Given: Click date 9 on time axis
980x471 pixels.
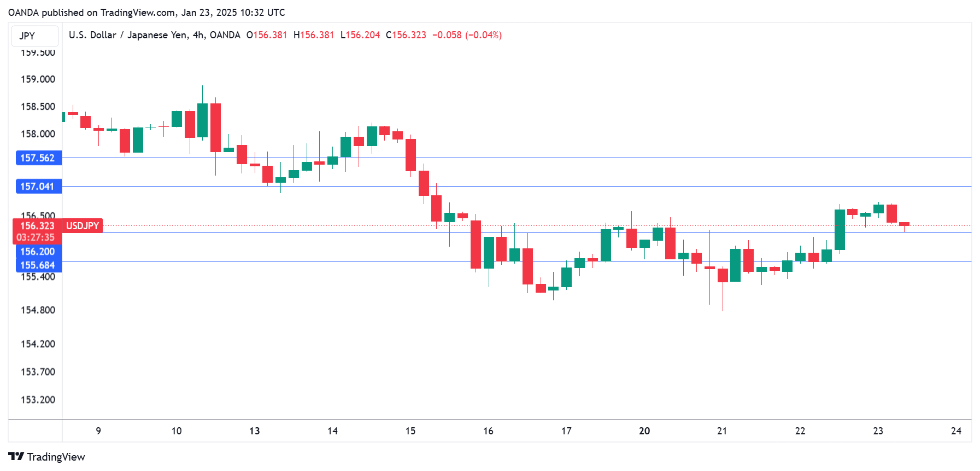Looking at the screenshot, I should (x=98, y=431).
